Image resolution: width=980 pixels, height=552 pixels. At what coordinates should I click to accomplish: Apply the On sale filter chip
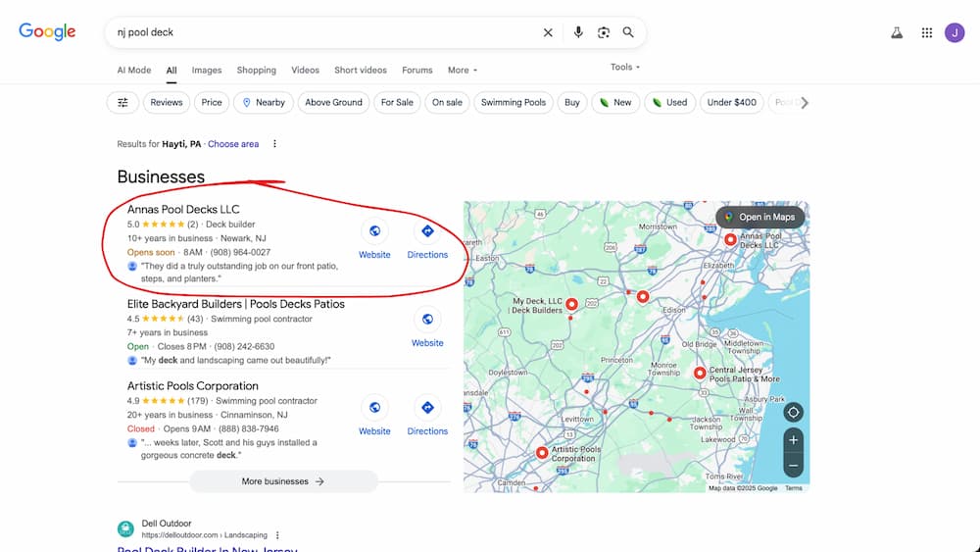448,103
